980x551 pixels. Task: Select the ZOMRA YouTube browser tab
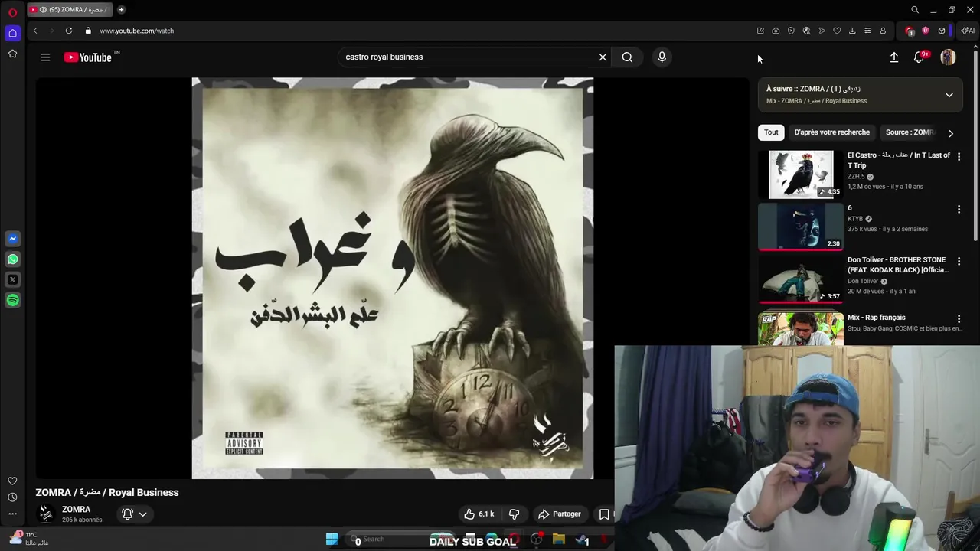70,10
